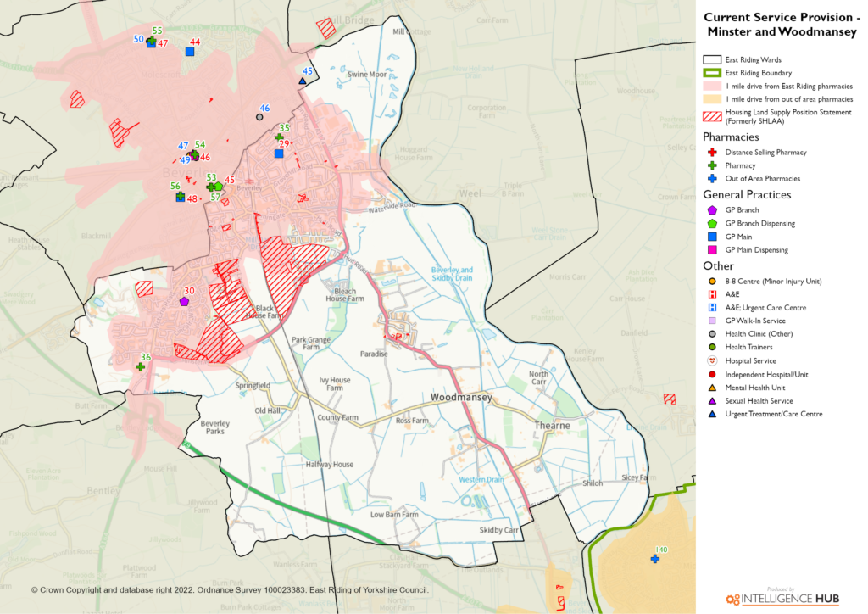Click the blue triangle Urgent Treatment Centre marker 45
Image resolution: width=868 pixels, height=614 pixels.
click(x=303, y=81)
